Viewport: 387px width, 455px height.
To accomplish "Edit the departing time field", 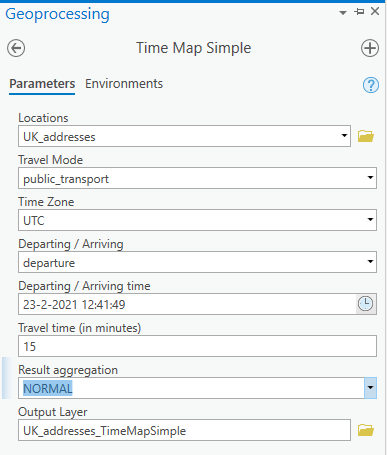I will pos(187,304).
